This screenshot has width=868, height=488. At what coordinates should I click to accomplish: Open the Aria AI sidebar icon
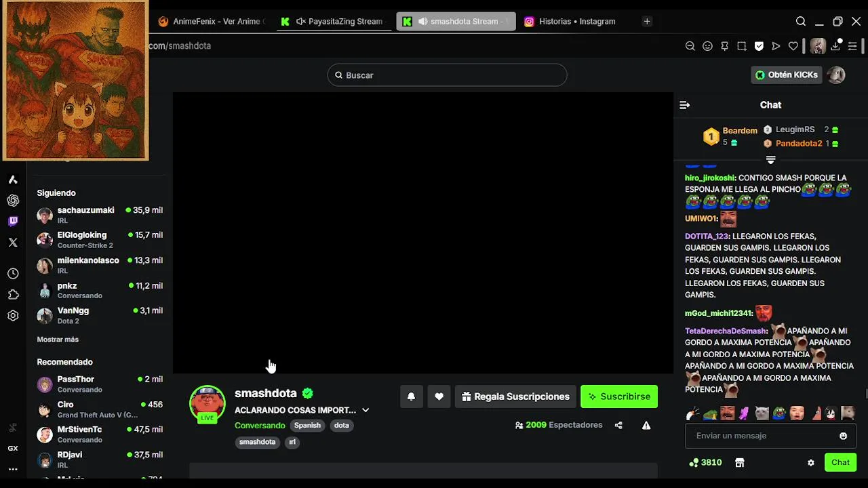tap(13, 180)
